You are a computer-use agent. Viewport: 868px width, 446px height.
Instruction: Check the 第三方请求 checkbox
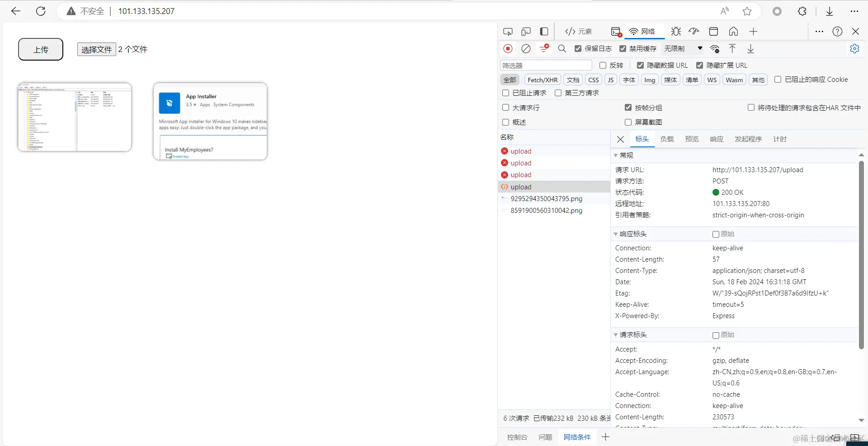(558, 93)
